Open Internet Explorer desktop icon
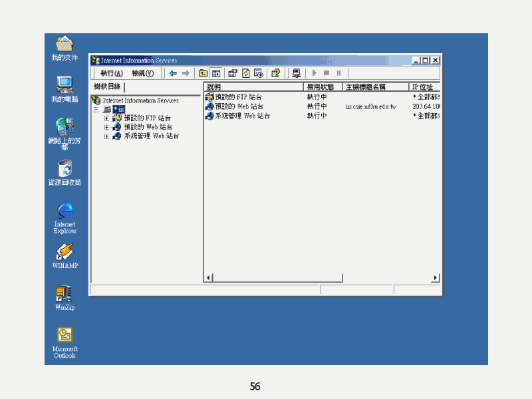The width and height of the screenshot is (532, 399). click(x=65, y=218)
